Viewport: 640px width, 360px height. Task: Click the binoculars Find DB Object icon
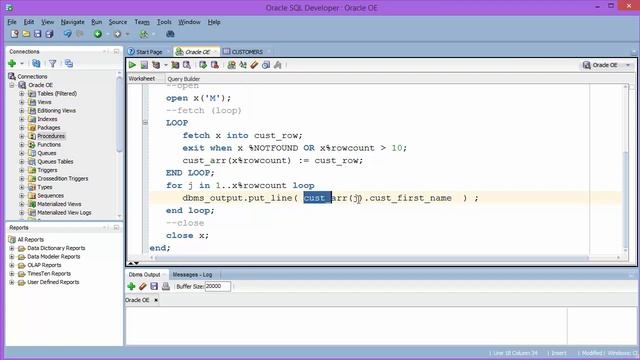170,34
